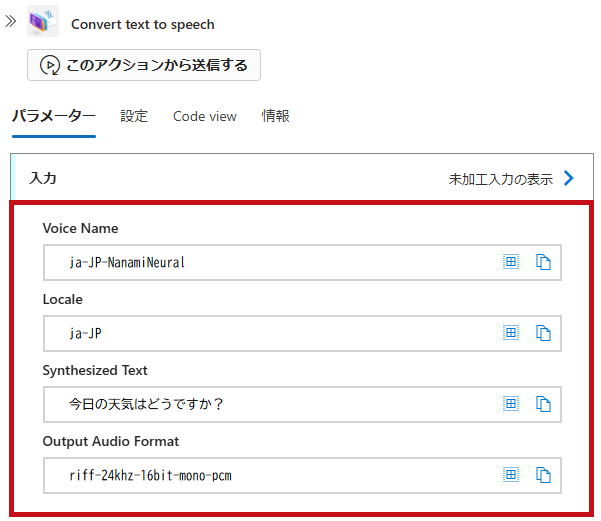601x521 pixels.
Task: Click the Locale label
Action: pos(62,299)
